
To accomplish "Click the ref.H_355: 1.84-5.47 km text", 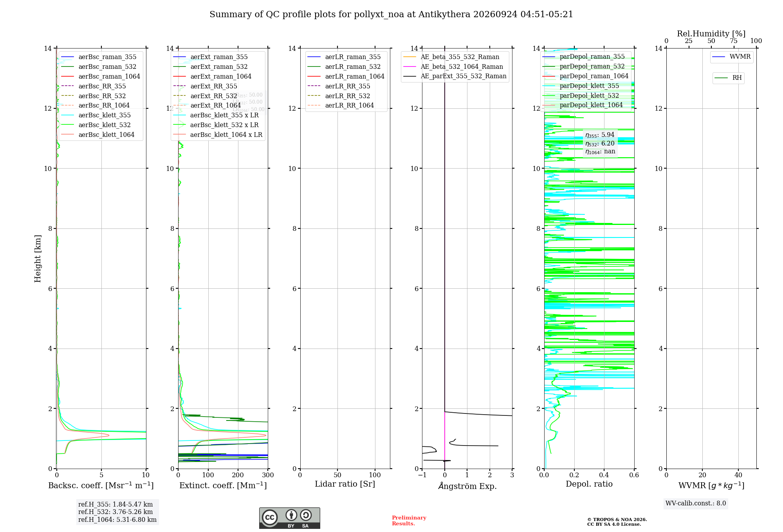I will click(115, 505).
